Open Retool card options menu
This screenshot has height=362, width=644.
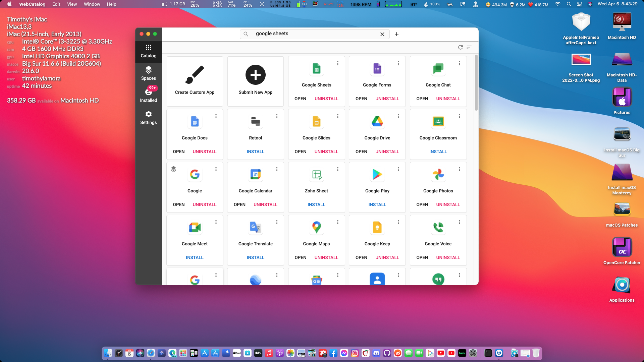277,116
